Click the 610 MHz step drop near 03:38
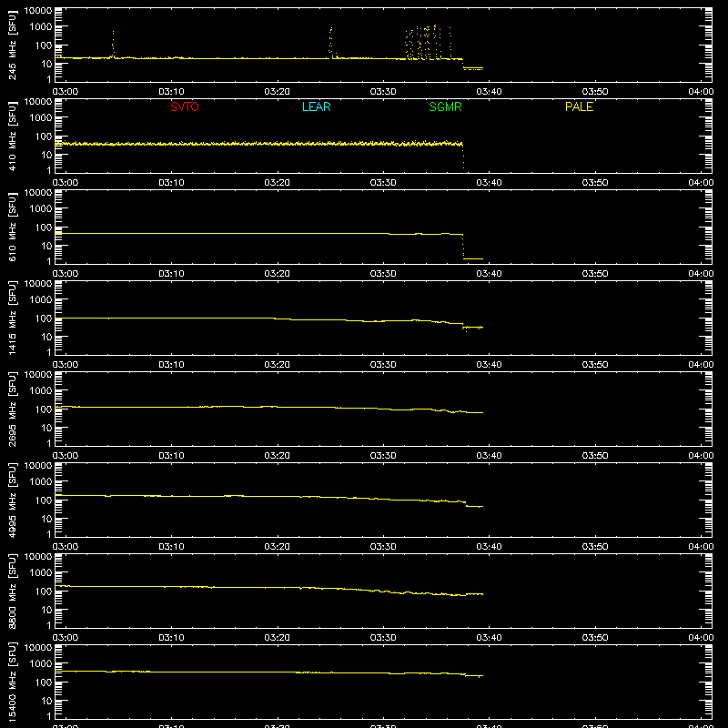The width and height of the screenshot is (728, 728). tap(463, 247)
